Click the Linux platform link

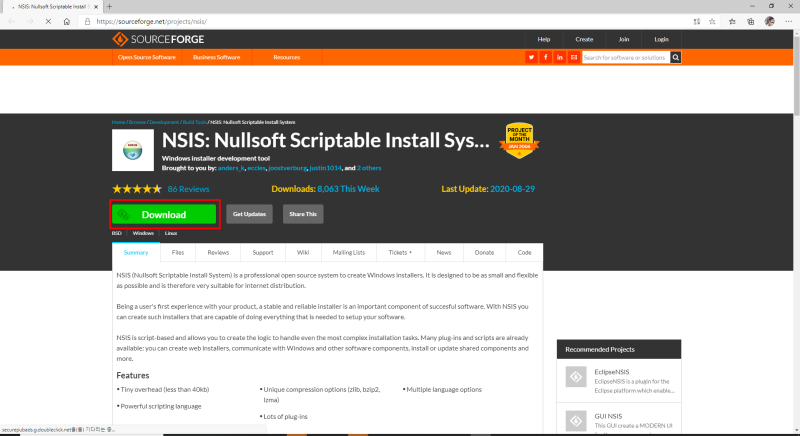[x=171, y=233]
